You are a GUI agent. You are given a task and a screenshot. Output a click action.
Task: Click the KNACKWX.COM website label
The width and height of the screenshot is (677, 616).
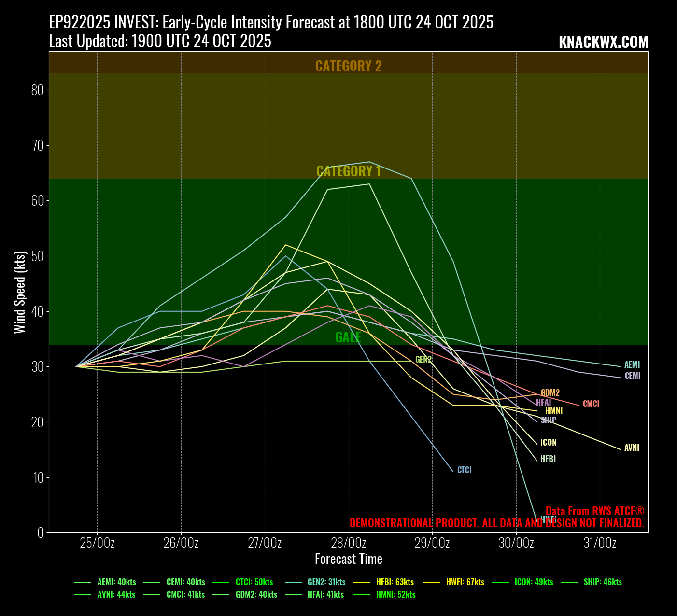point(603,42)
